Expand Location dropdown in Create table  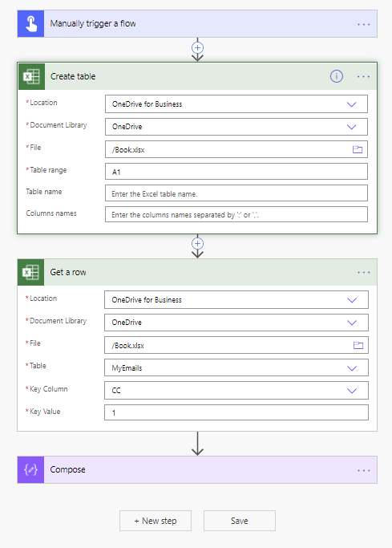(351, 104)
